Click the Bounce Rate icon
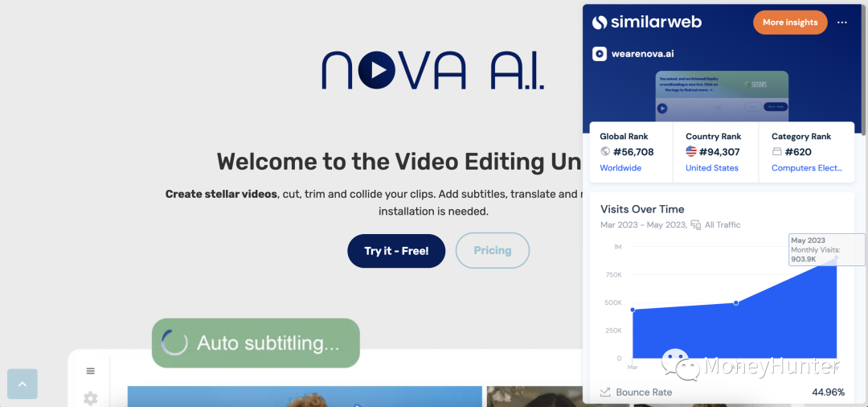The image size is (868, 407). [606, 393]
